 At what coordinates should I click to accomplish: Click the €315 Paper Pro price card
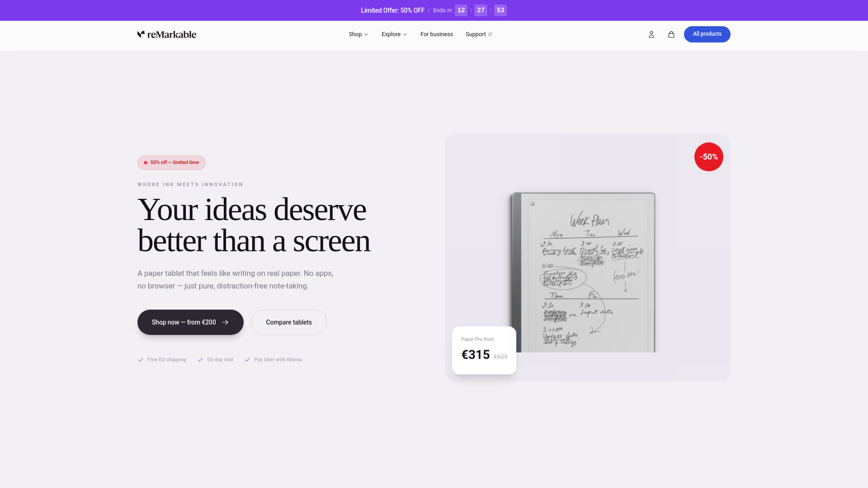pyautogui.click(x=484, y=350)
